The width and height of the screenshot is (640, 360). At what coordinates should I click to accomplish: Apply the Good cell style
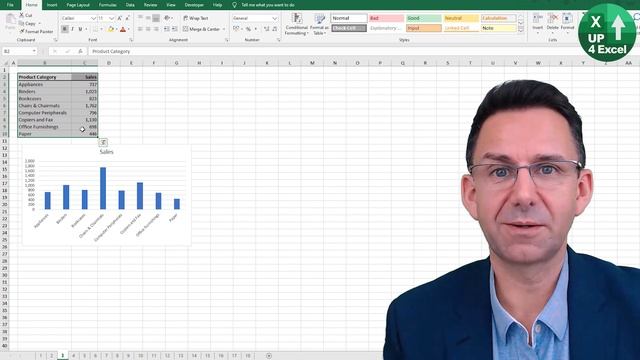tap(424, 18)
